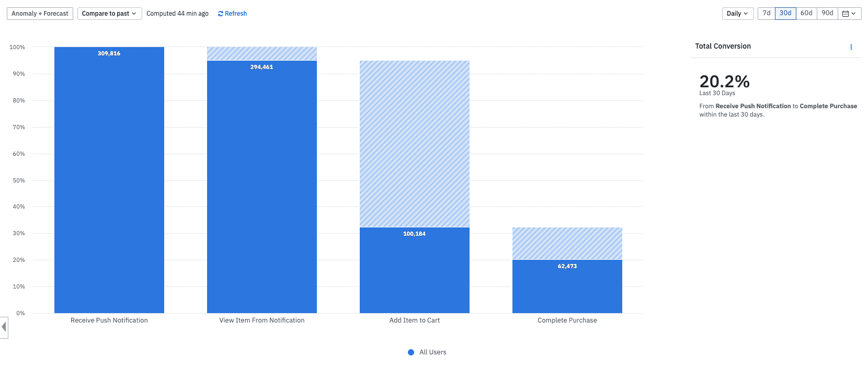The width and height of the screenshot is (868, 368).
Task: Click striped drop-off area above Complete Purchase
Action: 567,243
